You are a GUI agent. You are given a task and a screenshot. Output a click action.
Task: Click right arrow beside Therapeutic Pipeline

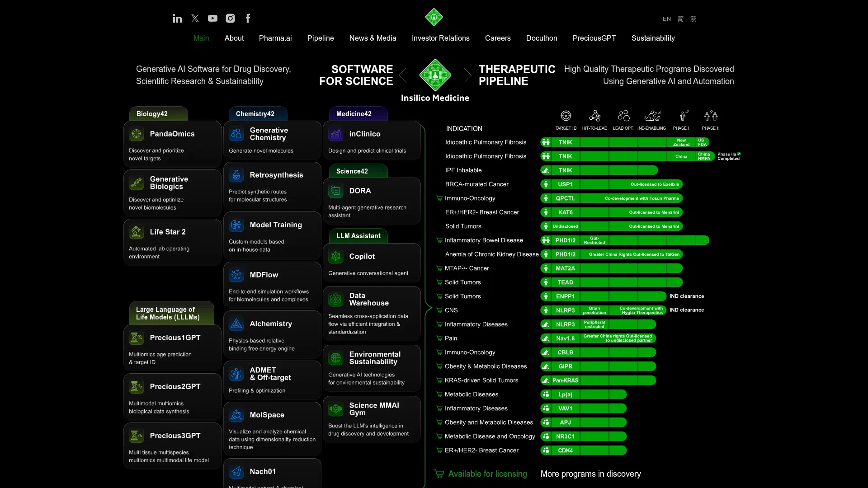[x=467, y=75]
